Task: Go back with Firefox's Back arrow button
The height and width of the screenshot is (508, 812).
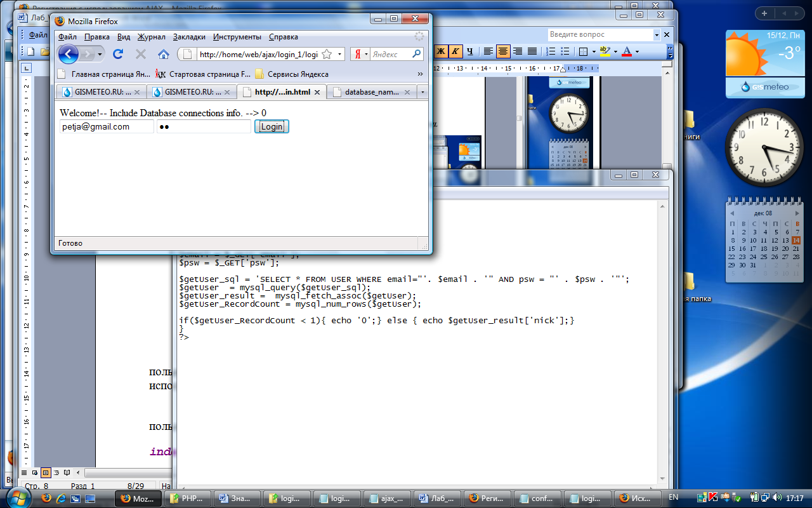Action: pos(67,54)
